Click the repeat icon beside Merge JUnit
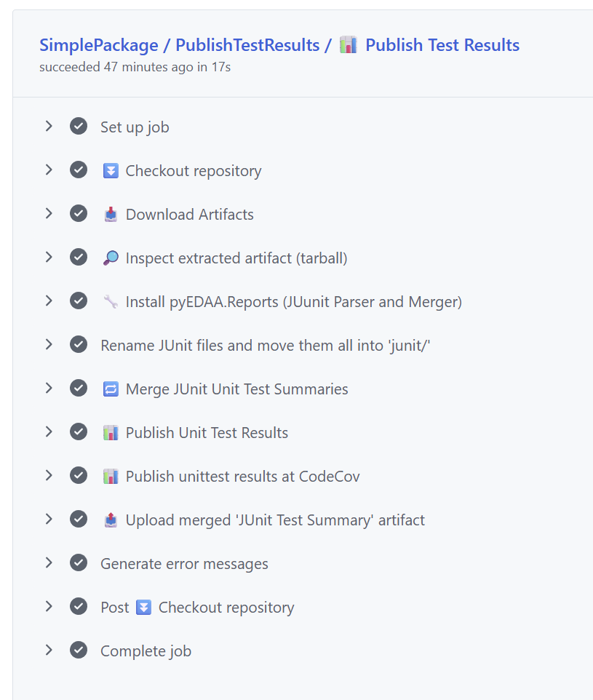The width and height of the screenshot is (593, 700). tap(111, 389)
